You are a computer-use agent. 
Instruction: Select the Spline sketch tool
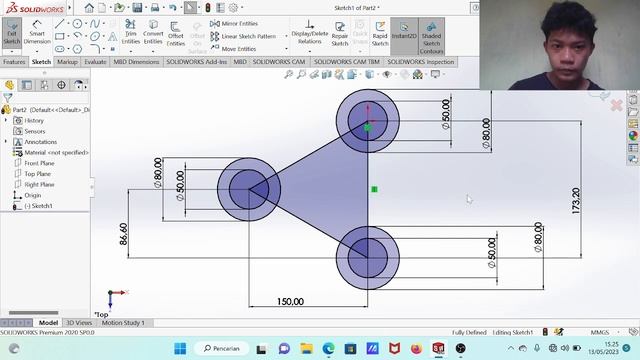[x=95, y=24]
